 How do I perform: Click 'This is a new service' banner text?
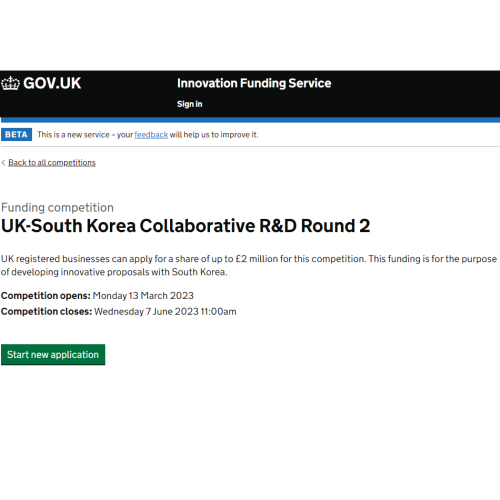tap(148, 135)
